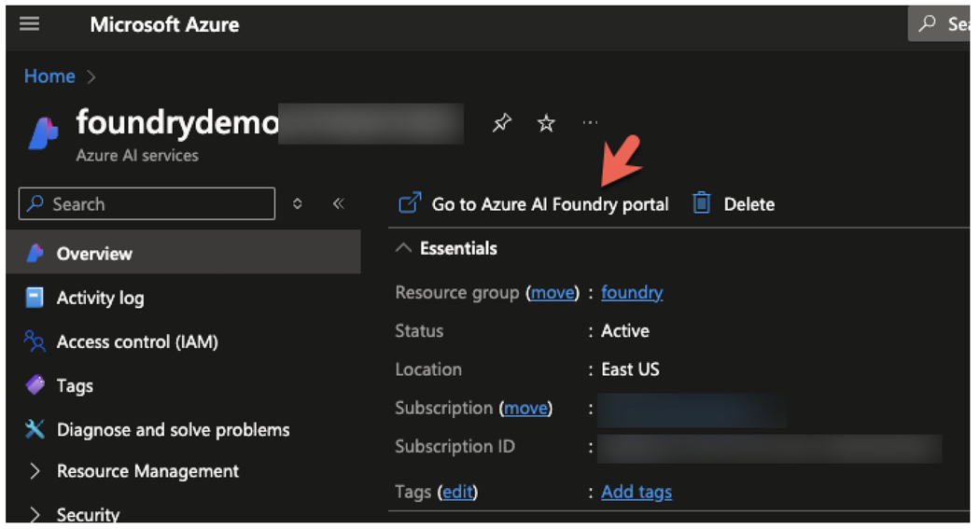Expand Security section chevron

[x=35, y=515]
